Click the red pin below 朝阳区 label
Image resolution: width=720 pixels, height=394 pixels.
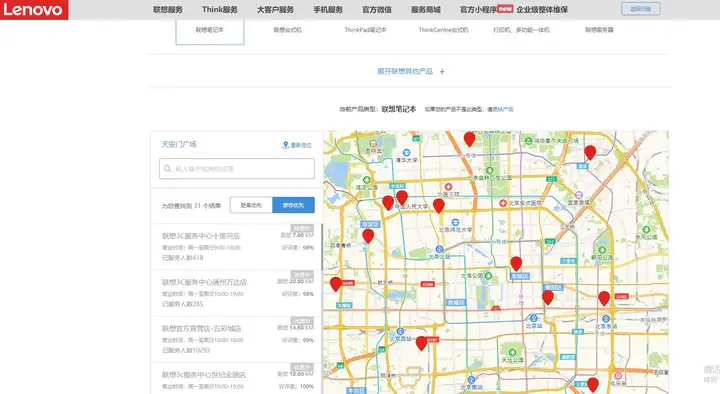(548, 297)
